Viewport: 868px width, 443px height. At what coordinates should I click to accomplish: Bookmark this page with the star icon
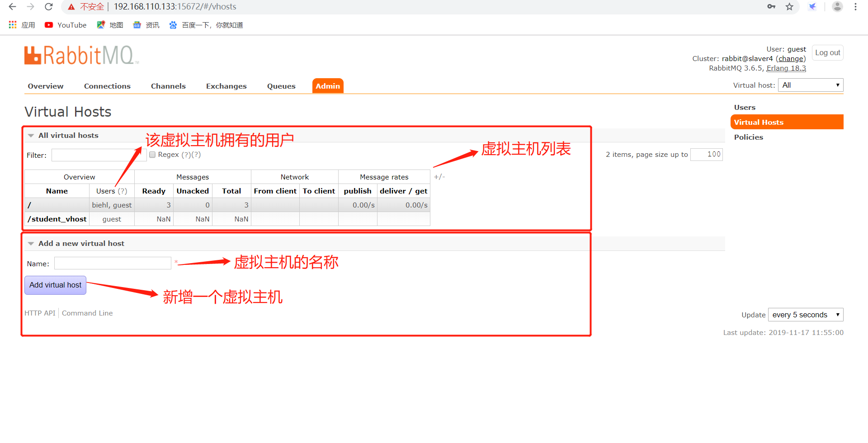click(x=789, y=7)
